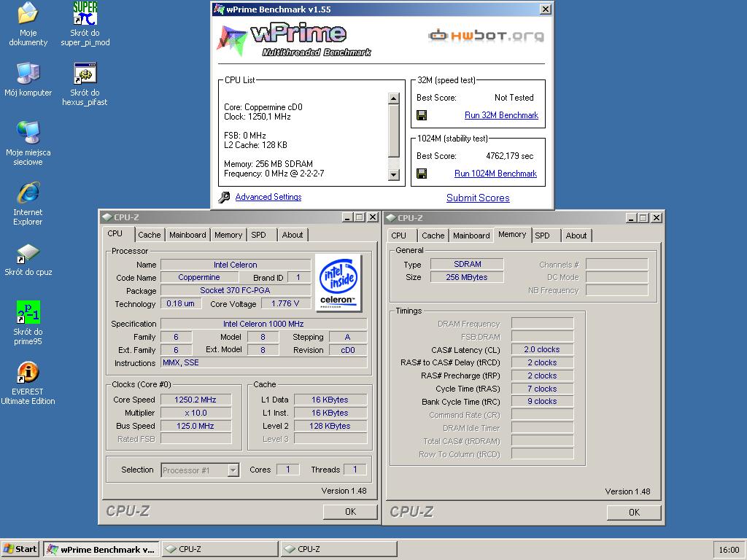Click Instructions MMX, SSE field
747x560 pixels.
tap(263, 363)
